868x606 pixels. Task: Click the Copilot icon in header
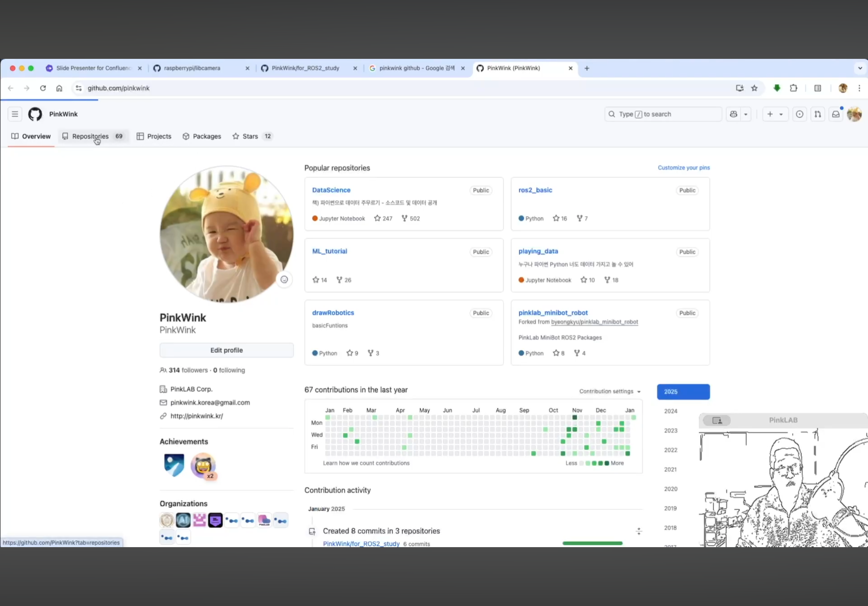(734, 114)
